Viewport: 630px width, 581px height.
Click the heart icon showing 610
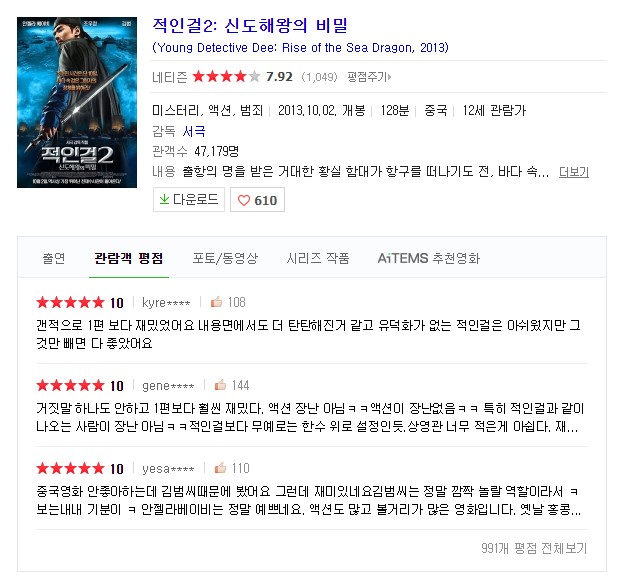click(x=244, y=200)
